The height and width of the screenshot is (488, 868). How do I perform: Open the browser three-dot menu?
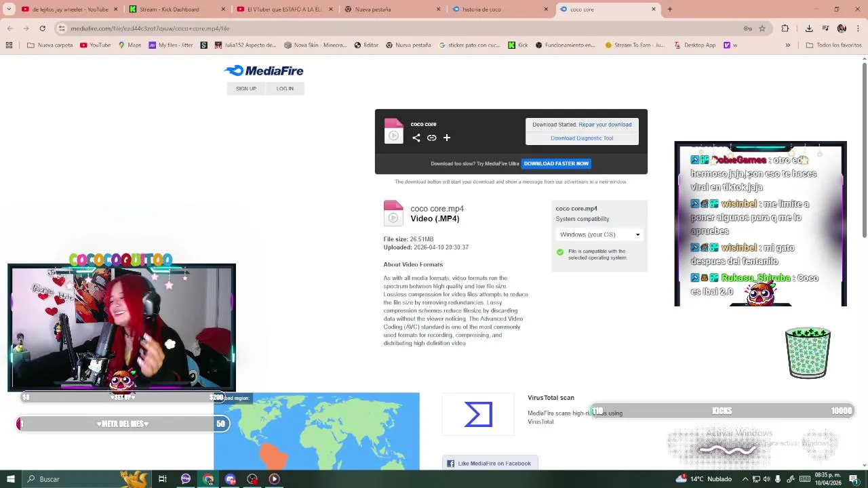(858, 28)
